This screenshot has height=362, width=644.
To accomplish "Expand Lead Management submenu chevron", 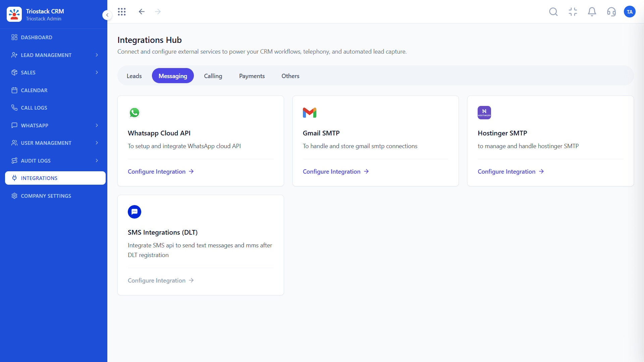I will (x=97, y=55).
